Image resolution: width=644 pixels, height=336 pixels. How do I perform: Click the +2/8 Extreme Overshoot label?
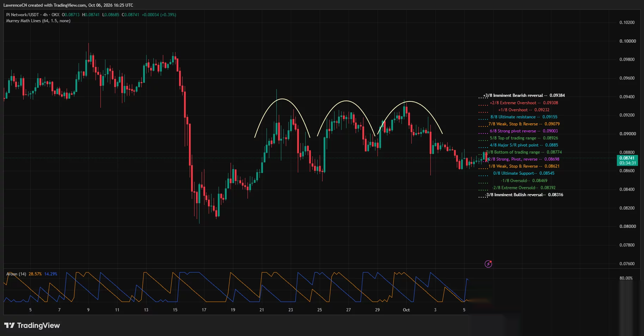click(524, 103)
